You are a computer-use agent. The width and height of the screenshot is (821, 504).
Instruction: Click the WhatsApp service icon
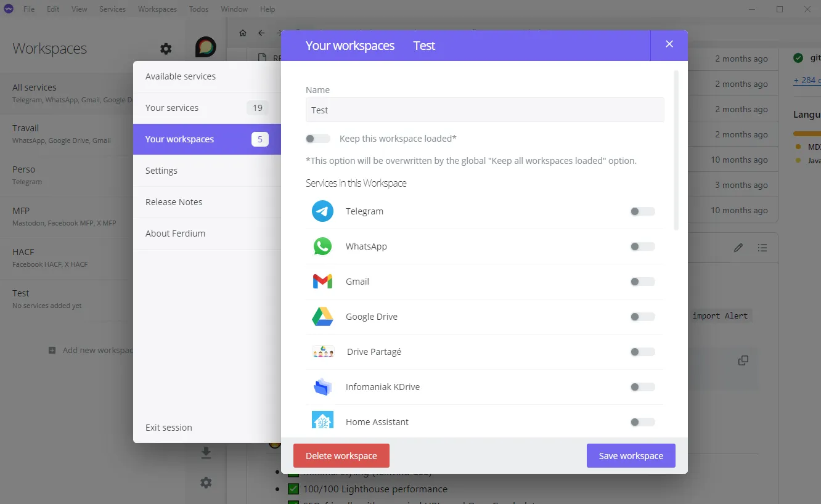(322, 246)
